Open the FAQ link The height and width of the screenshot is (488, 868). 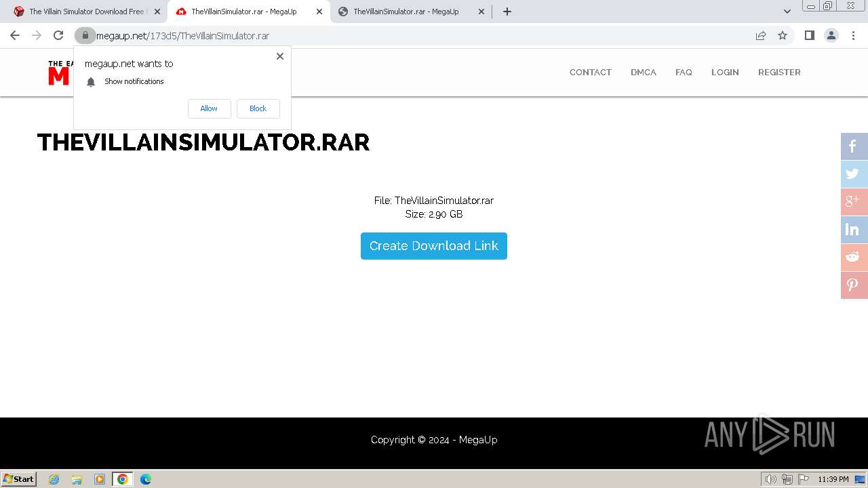click(684, 72)
